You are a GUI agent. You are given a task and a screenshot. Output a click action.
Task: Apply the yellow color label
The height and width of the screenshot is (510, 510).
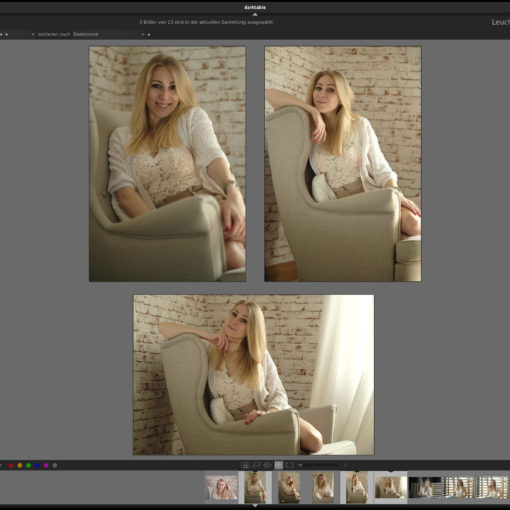tap(20, 465)
